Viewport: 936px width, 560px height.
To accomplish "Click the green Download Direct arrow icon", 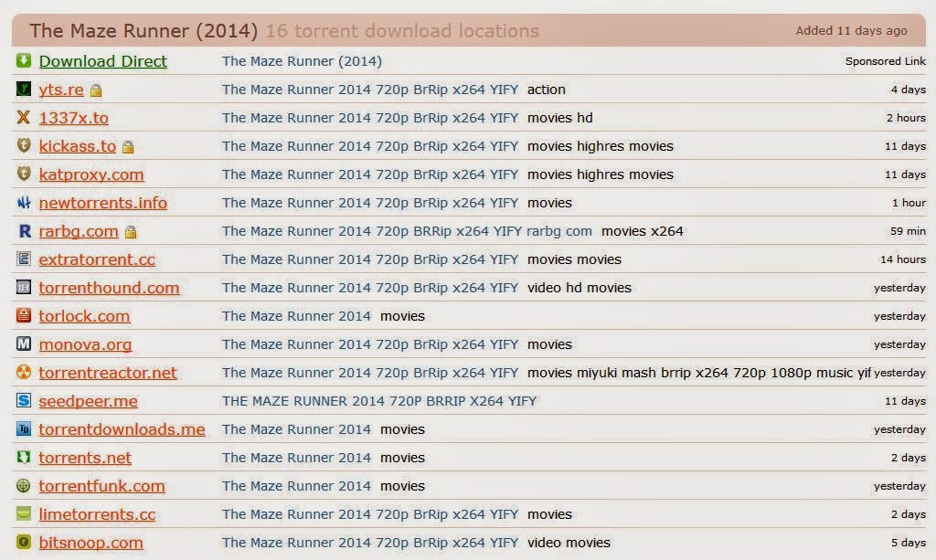I will 23,60.
